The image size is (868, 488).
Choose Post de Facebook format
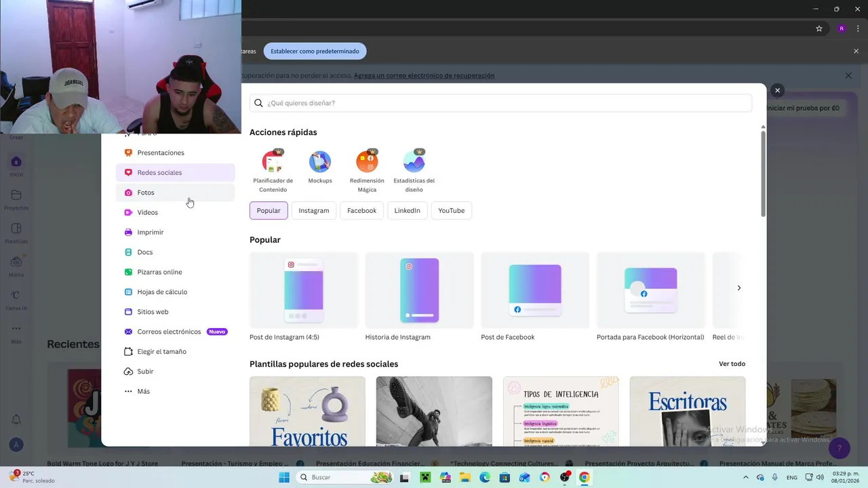[535, 297]
